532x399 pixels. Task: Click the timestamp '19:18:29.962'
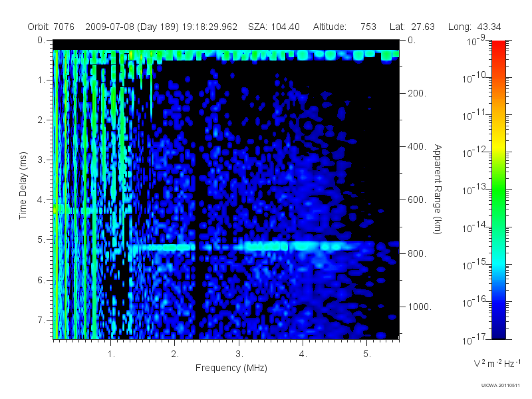coord(209,27)
